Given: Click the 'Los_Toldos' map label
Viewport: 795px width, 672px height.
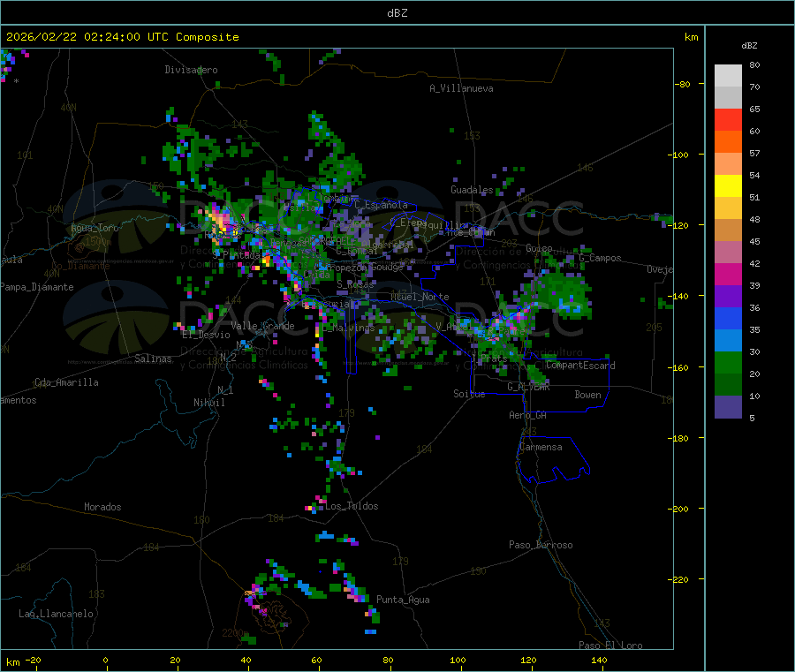Looking at the screenshot, I should 352,506.
